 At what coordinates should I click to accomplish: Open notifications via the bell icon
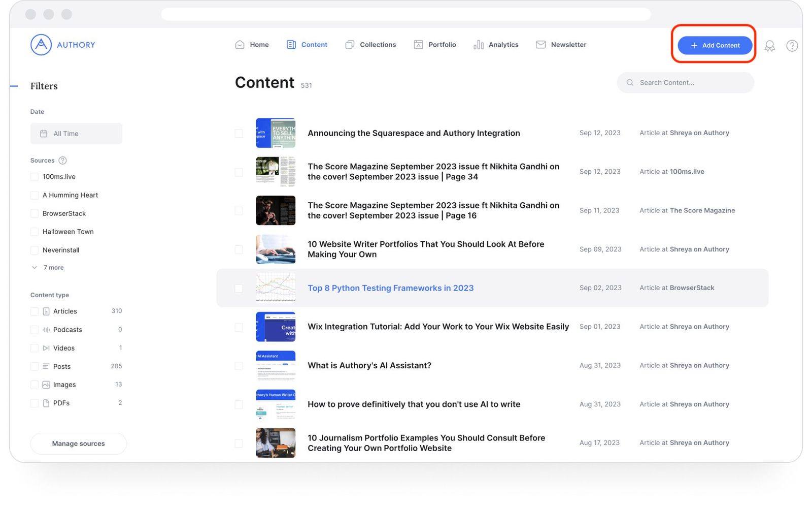pos(770,46)
